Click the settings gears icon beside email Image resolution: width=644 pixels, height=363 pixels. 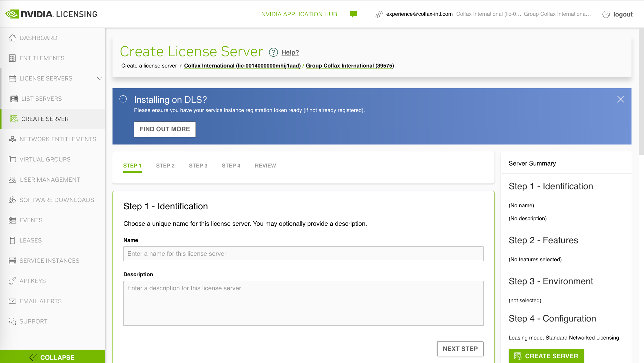coord(379,14)
